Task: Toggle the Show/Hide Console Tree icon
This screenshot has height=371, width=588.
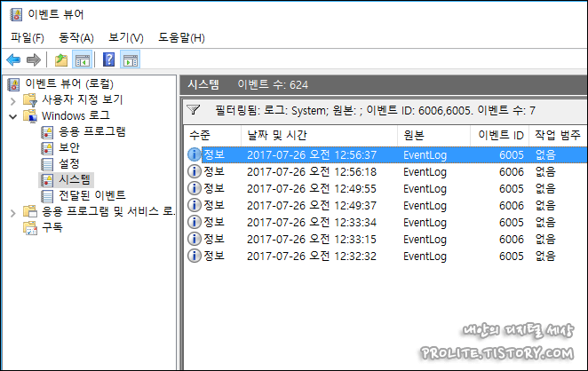Action: tap(82, 59)
